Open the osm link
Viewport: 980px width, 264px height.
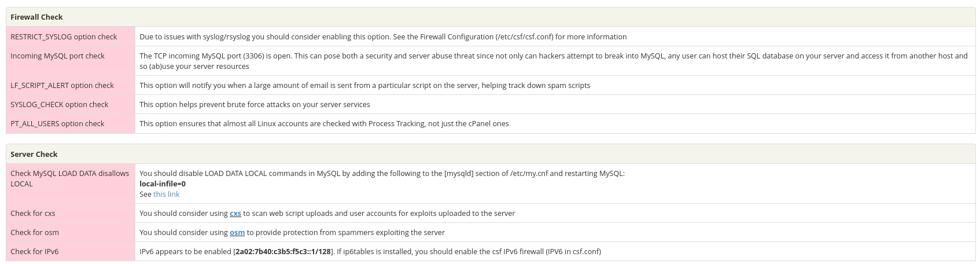point(237,232)
